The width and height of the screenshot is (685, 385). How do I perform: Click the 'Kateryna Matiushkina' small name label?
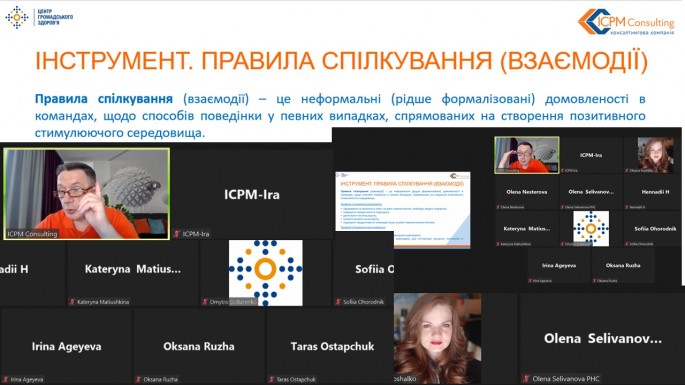click(x=103, y=302)
